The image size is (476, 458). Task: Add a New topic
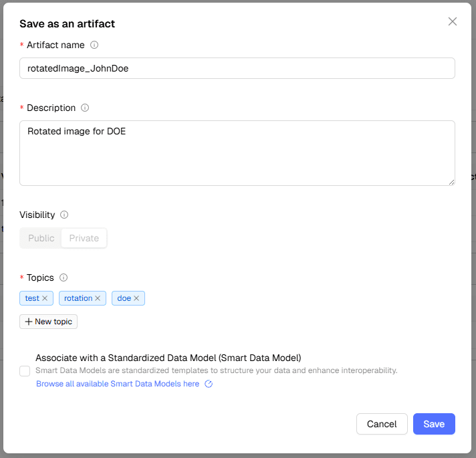(48, 322)
